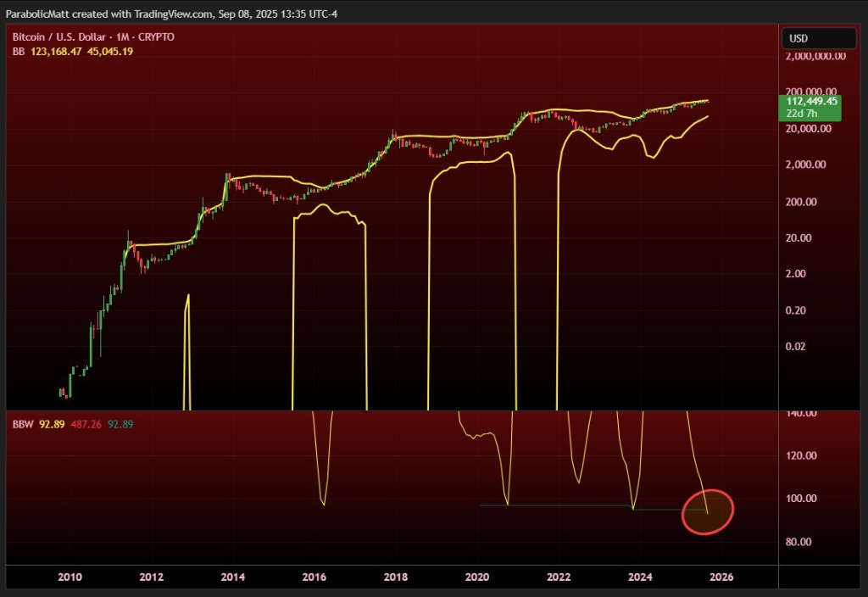Image resolution: width=868 pixels, height=597 pixels.
Task: Select the BBW indicator legend label
Action: point(21,423)
